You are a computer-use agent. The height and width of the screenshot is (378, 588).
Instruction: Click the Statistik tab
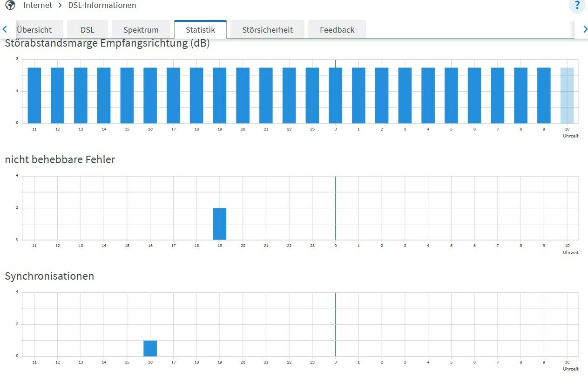pyautogui.click(x=200, y=30)
